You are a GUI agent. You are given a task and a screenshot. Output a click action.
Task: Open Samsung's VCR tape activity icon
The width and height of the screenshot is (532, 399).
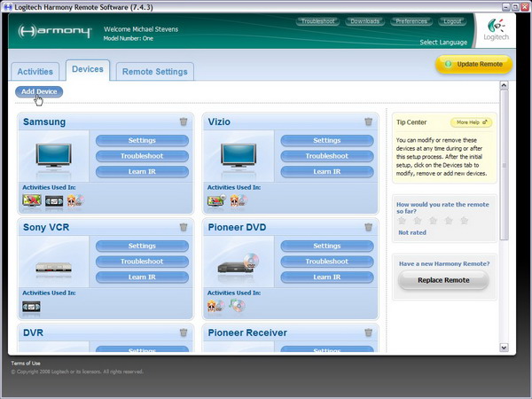click(x=54, y=201)
